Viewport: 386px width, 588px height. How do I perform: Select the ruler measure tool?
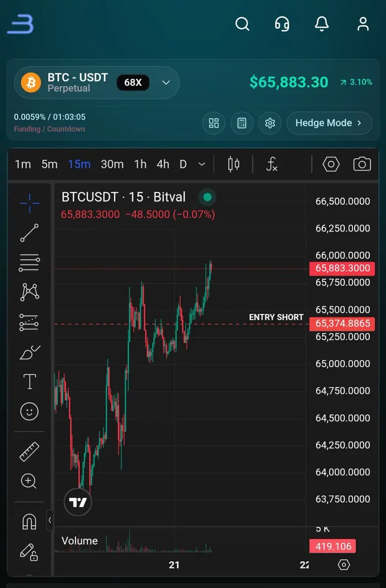coord(29,451)
